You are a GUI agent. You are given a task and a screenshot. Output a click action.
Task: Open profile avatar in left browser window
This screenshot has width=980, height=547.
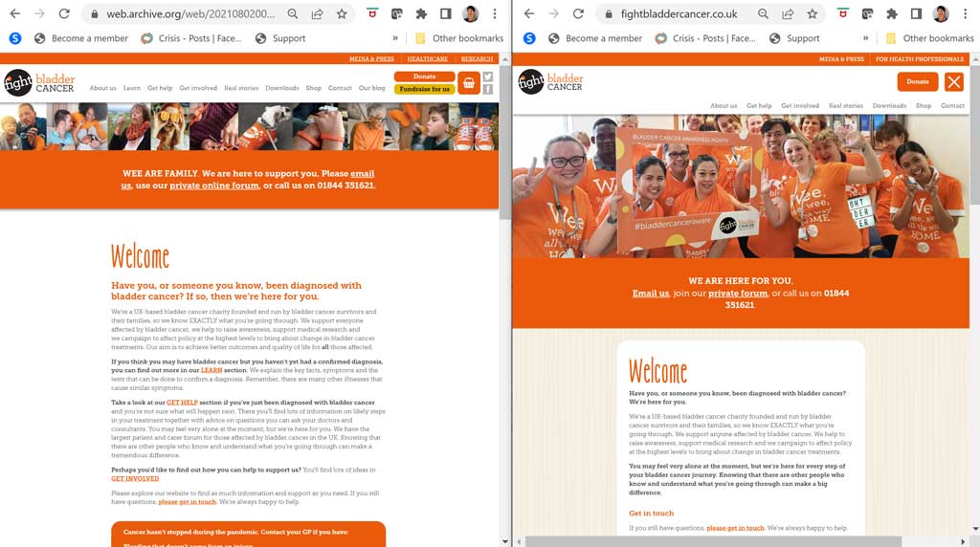(471, 13)
